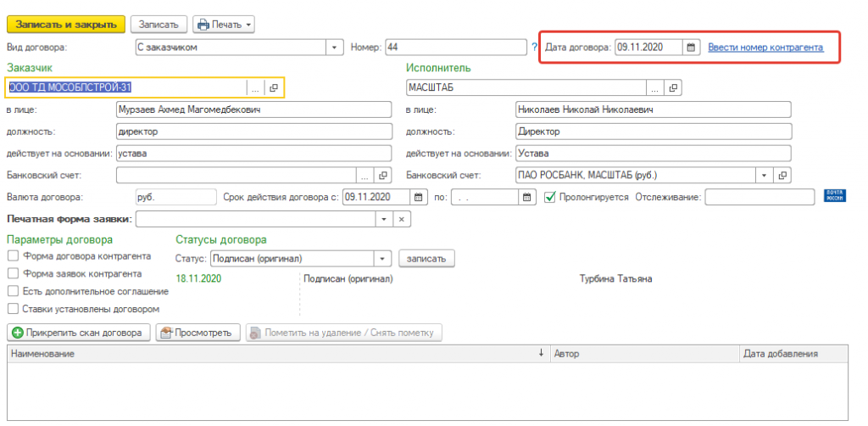868x426 pixels.
Task: Click the Записать и закрыть button
Action: [x=66, y=25]
